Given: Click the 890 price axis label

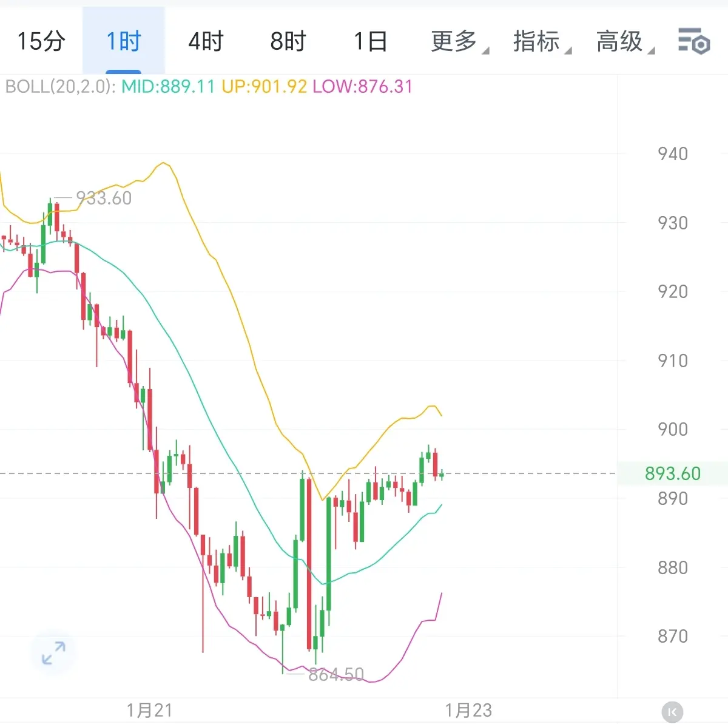Looking at the screenshot, I should pos(673,498).
